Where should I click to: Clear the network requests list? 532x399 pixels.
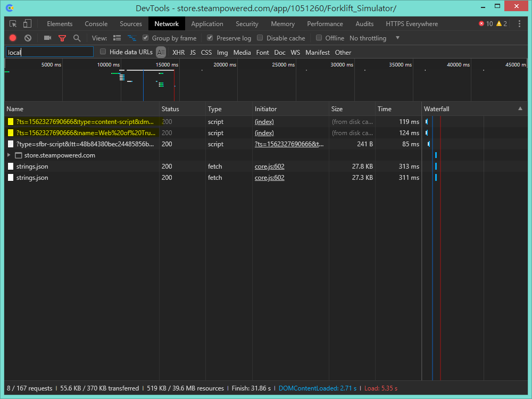pos(28,38)
